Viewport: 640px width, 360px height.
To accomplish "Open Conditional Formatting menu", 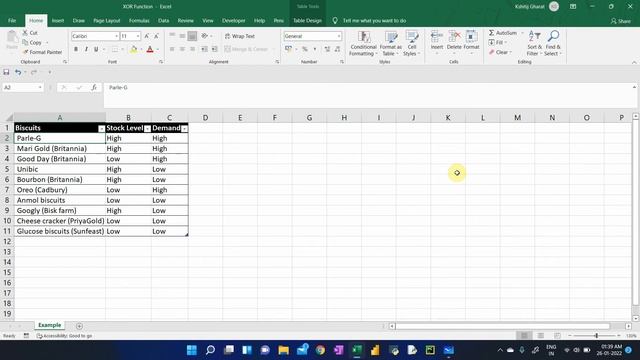I will 363,43.
